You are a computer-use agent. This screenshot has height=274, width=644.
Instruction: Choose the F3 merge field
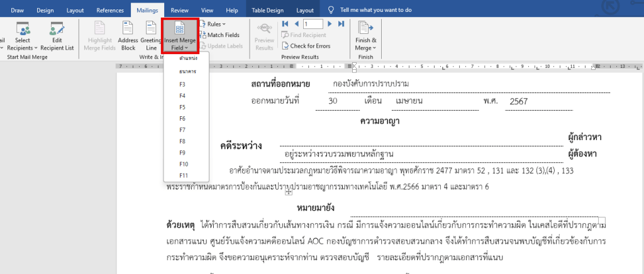[x=182, y=84]
